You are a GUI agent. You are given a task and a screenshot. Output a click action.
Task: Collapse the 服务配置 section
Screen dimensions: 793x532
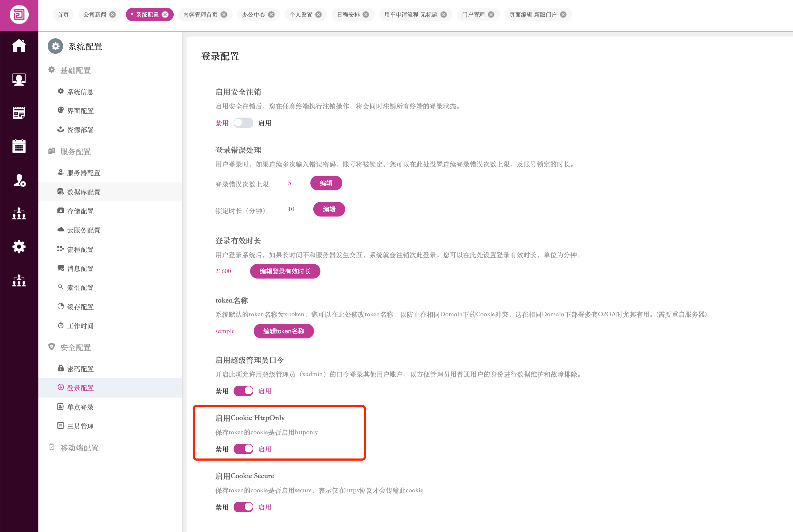click(x=75, y=152)
